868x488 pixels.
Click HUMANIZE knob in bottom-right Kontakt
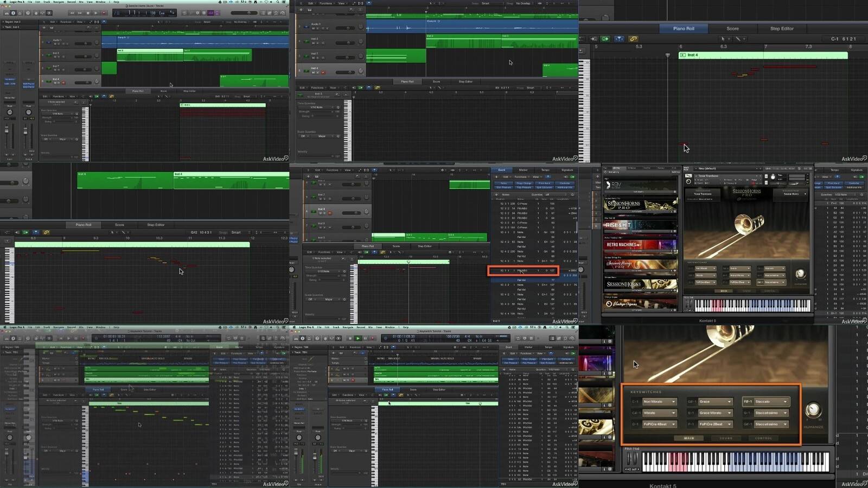coord(813,410)
